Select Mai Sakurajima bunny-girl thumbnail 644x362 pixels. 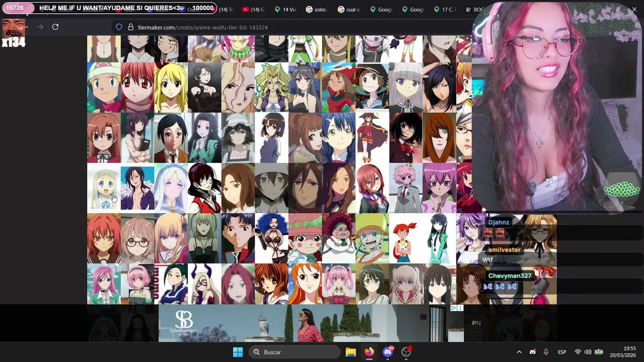tap(305, 87)
